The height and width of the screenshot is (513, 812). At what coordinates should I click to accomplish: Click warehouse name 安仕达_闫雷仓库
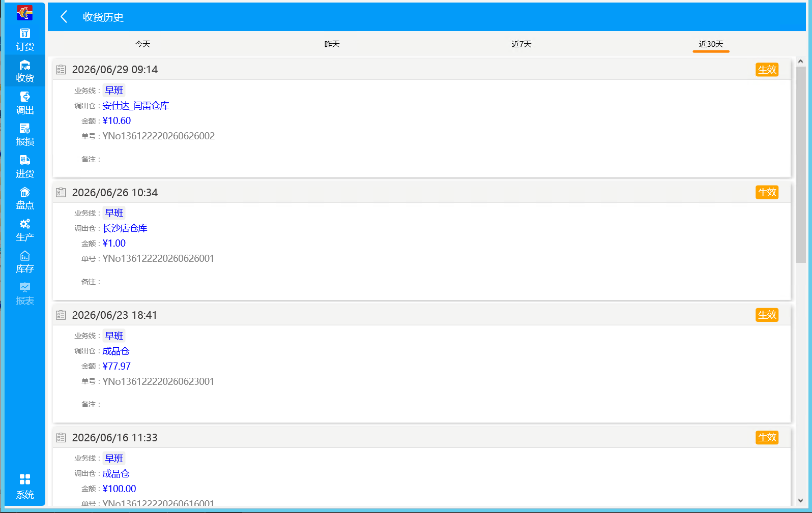pos(136,106)
